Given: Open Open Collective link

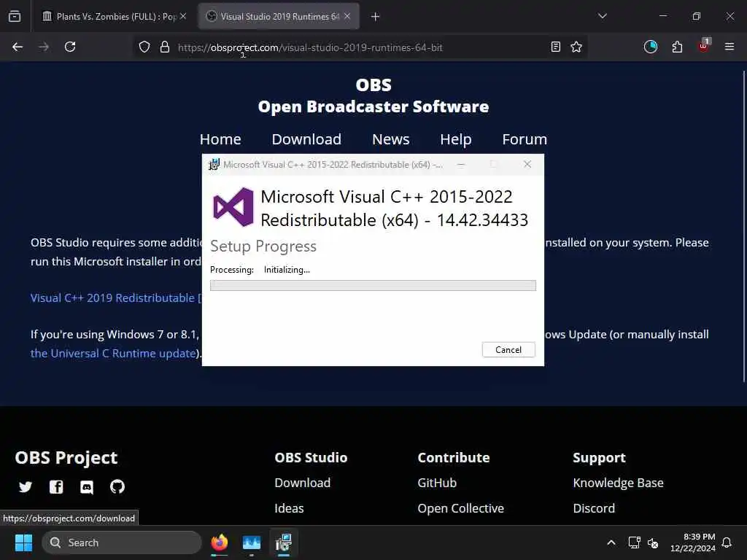Looking at the screenshot, I should click(x=461, y=508).
